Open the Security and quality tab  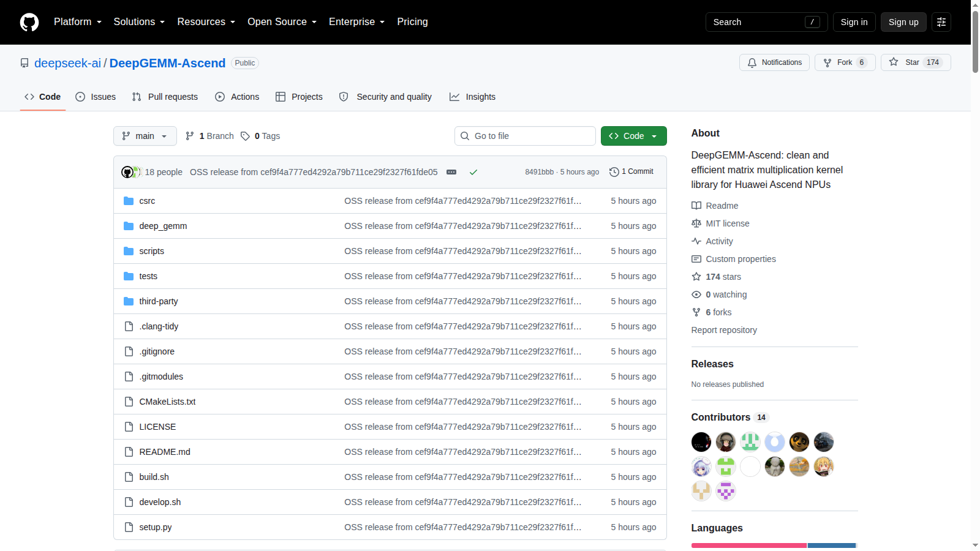pos(386,97)
